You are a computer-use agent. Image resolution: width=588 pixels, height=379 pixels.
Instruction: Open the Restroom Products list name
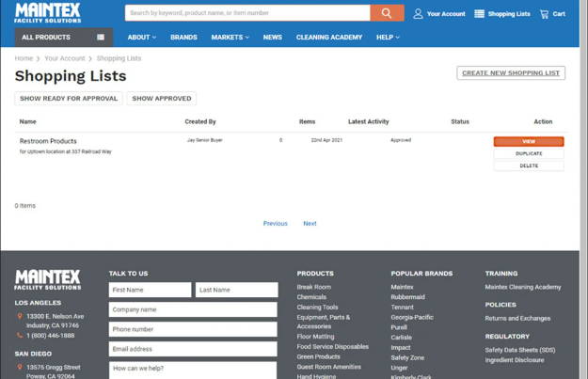48,141
